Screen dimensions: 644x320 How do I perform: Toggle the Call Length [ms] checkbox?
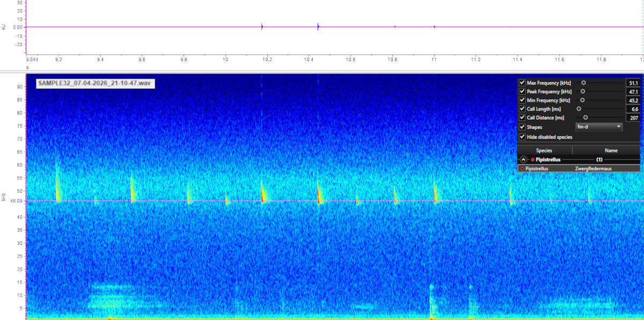coord(522,109)
